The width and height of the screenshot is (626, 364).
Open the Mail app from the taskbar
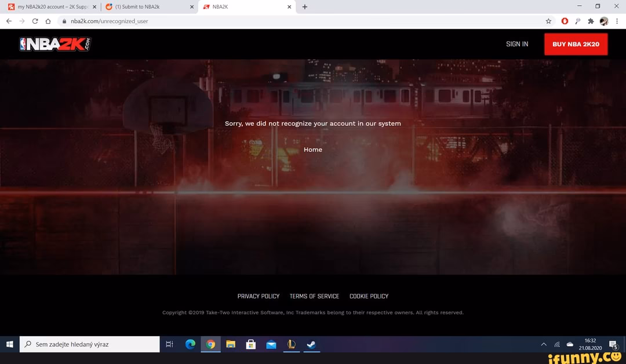click(271, 344)
